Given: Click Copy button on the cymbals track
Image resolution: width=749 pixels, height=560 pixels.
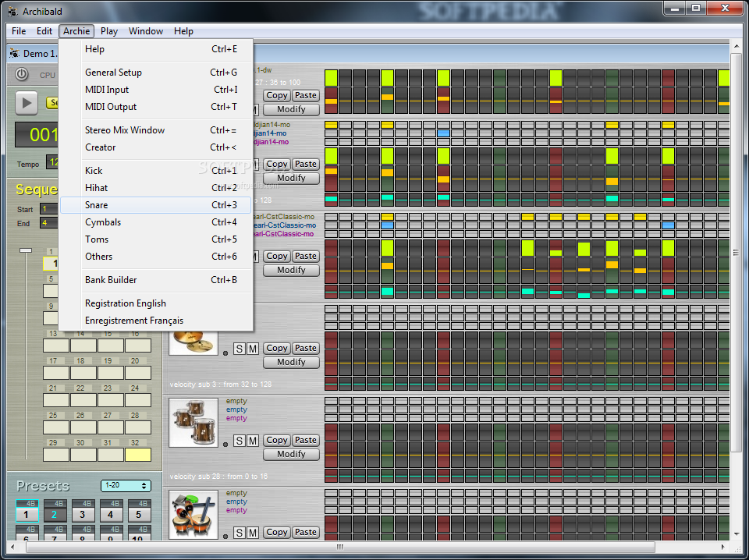Looking at the screenshot, I should (x=276, y=348).
